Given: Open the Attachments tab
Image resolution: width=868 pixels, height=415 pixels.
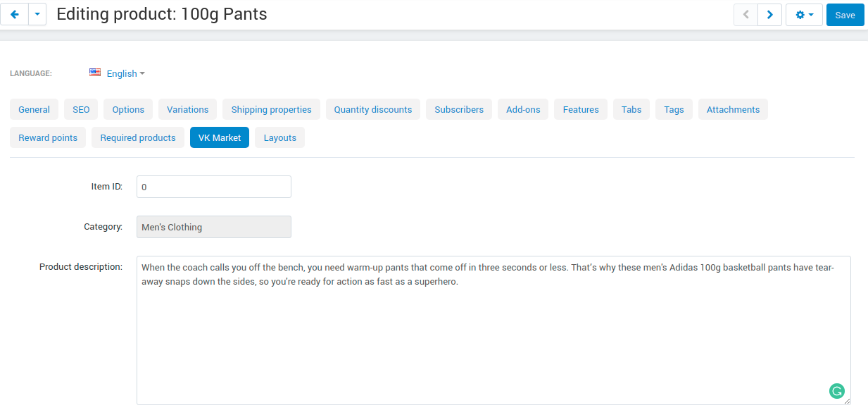Looking at the screenshot, I should click(x=733, y=109).
